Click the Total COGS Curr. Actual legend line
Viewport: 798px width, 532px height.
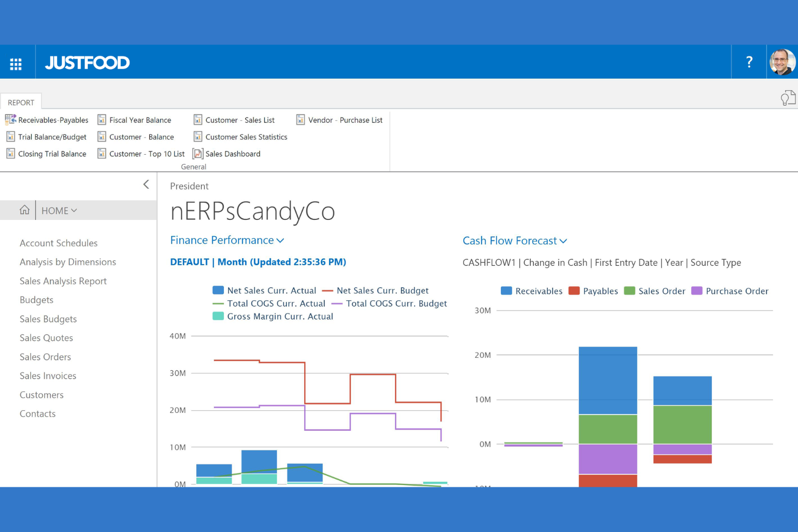(x=218, y=303)
